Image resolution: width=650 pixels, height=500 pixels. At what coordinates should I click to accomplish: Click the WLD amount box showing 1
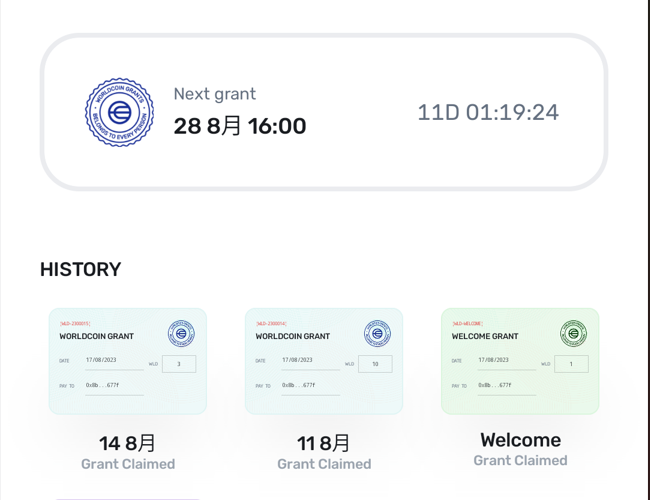click(571, 364)
